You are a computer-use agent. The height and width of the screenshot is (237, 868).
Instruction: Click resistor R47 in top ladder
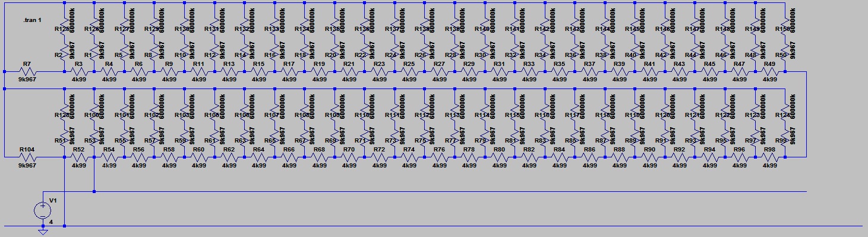click(x=740, y=72)
